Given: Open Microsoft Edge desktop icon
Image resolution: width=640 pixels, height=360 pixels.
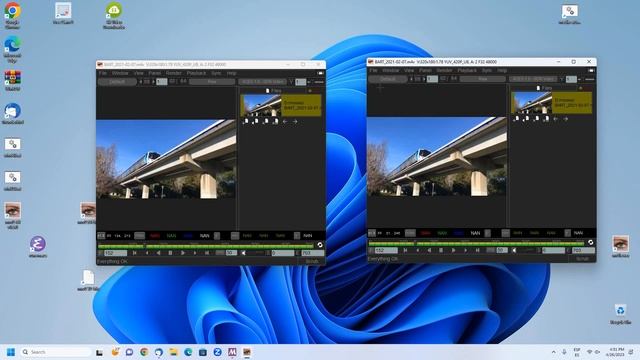Looking at the screenshot, I should pyautogui.click(x=12, y=49).
